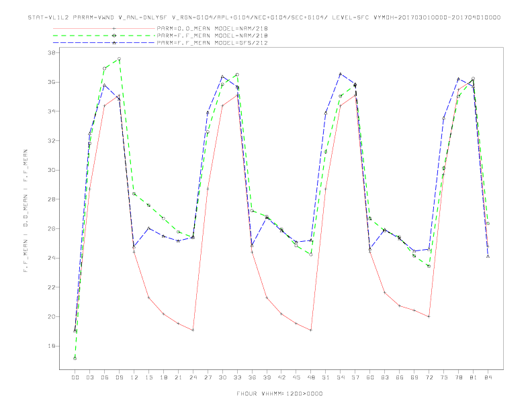Click the blue dashed line sample in legend
This screenshot has width=532, height=411.
tap(104, 43)
